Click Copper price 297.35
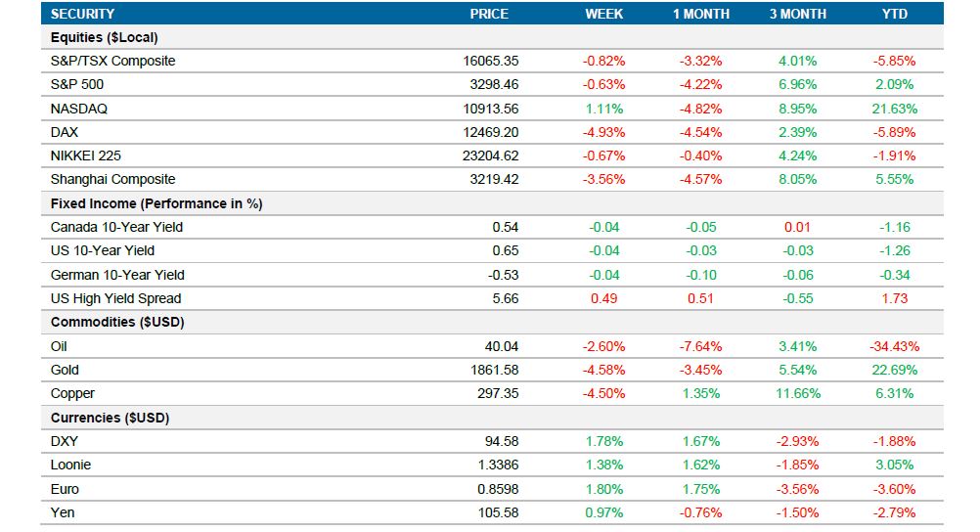Image resolution: width=980 pixels, height=532 pixels. click(498, 394)
